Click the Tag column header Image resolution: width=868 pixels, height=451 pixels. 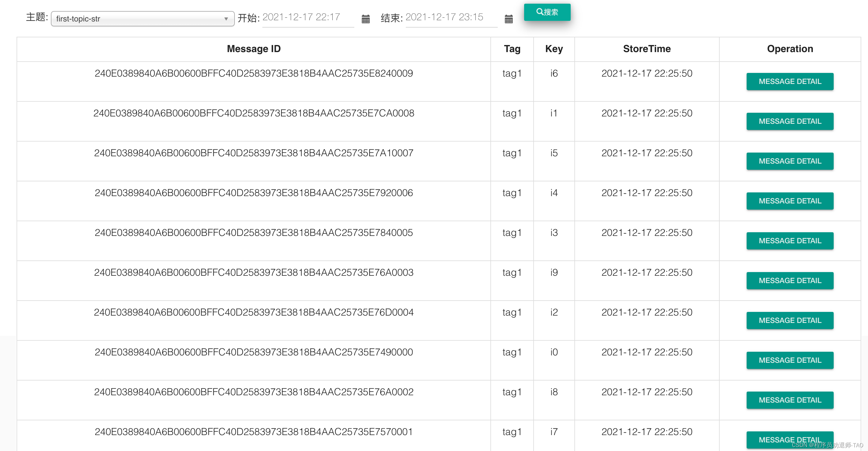tap(512, 49)
